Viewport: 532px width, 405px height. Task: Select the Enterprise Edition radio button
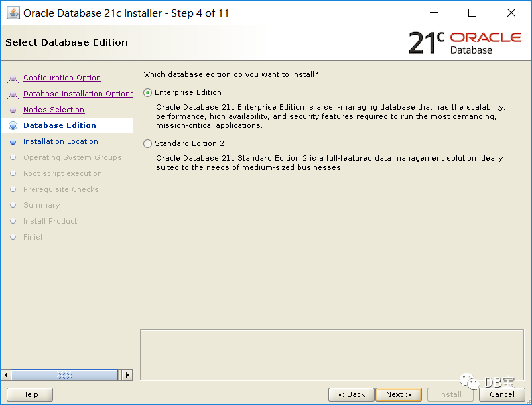click(x=147, y=93)
